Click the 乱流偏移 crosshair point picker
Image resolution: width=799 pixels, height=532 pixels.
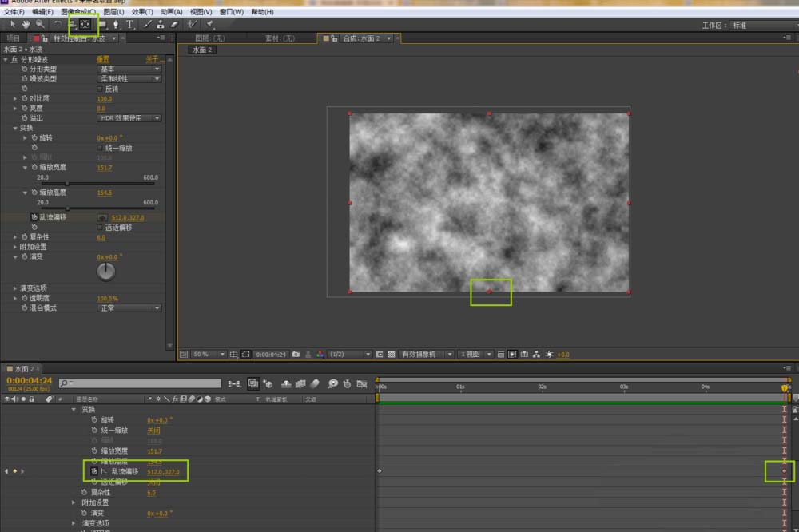pos(102,217)
